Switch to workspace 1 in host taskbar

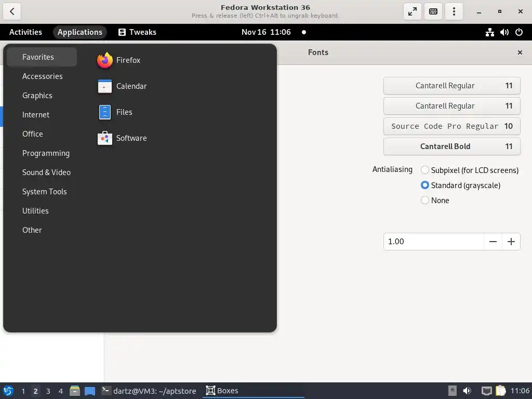[23, 391]
